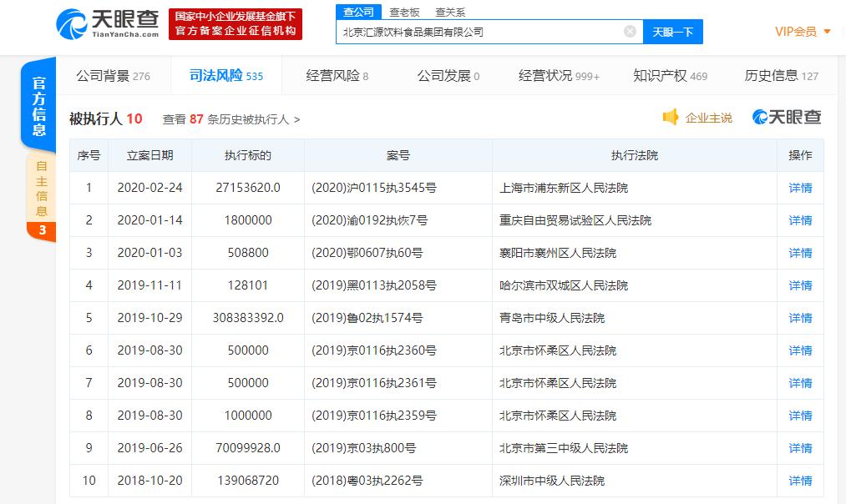846x504 pixels.
Task: Click the 企业主说 link
Action: click(708, 118)
